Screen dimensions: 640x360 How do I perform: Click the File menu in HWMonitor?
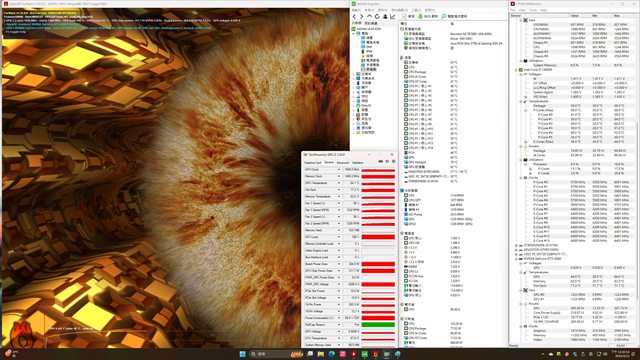513,10
